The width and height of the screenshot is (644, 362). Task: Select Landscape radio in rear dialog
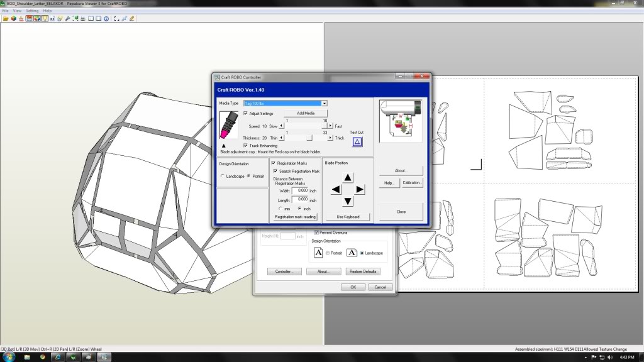point(362,253)
